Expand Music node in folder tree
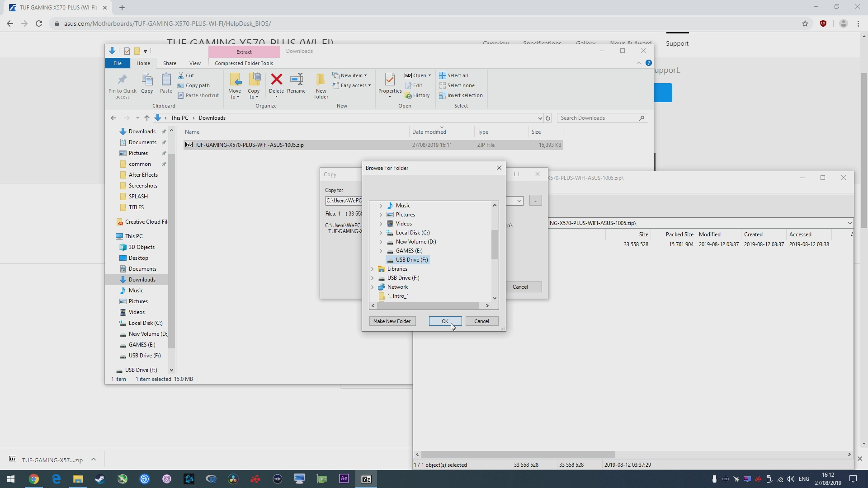Image resolution: width=868 pixels, height=488 pixels. click(x=381, y=206)
